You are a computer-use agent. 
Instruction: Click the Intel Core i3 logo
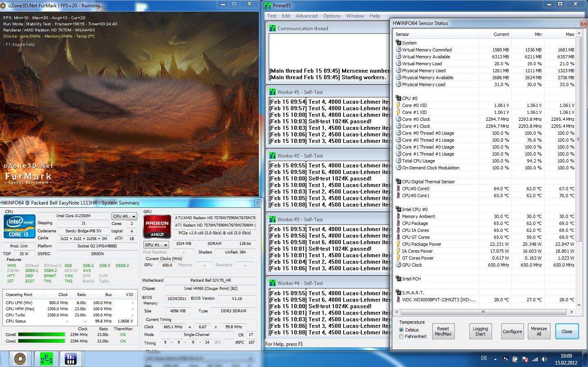[x=19, y=227]
